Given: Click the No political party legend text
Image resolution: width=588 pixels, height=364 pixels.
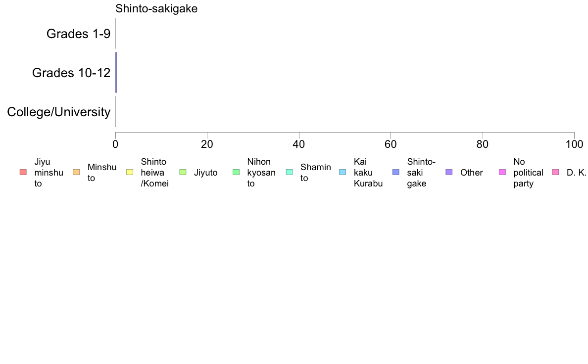Looking at the screenshot, I should point(529,173).
